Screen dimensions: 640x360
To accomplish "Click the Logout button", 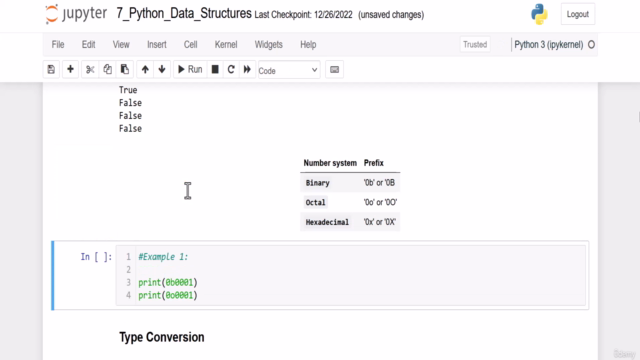I will tap(578, 14).
